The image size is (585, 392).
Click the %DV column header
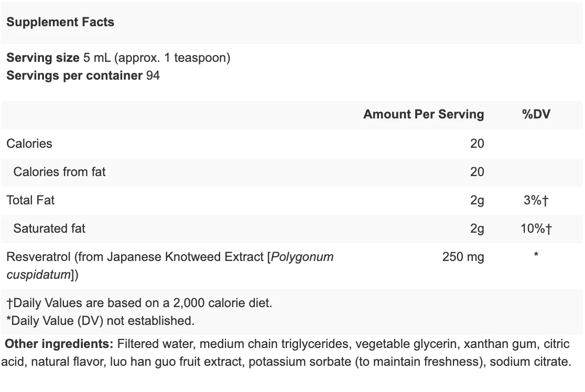536,114
